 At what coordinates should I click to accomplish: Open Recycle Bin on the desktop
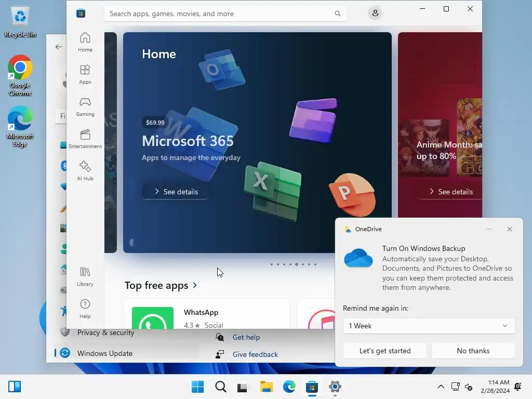(20, 22)
